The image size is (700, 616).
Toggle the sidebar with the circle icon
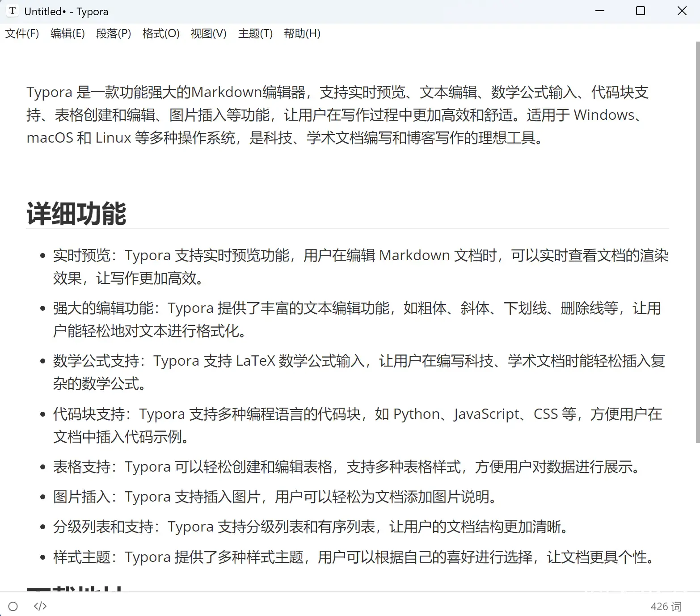[13, 606]
